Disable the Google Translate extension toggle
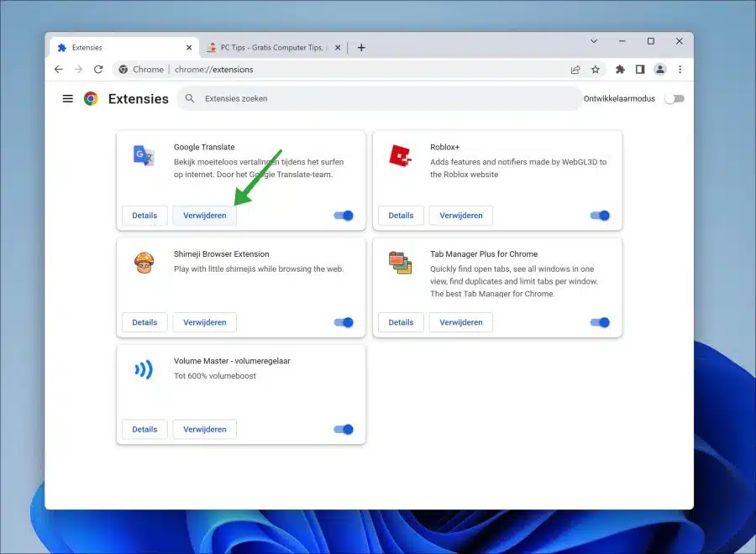The width and height of the screenshot is (756, 554). coord(344,216)
